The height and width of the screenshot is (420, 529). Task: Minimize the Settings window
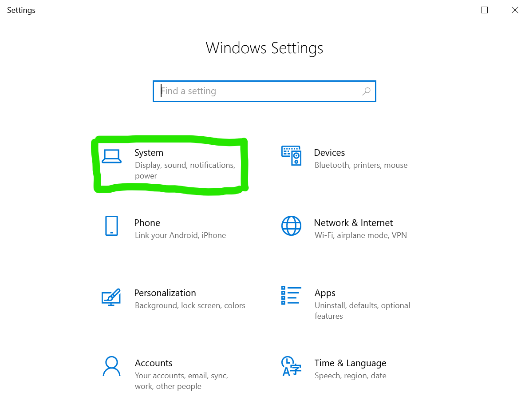pos(454,10)
